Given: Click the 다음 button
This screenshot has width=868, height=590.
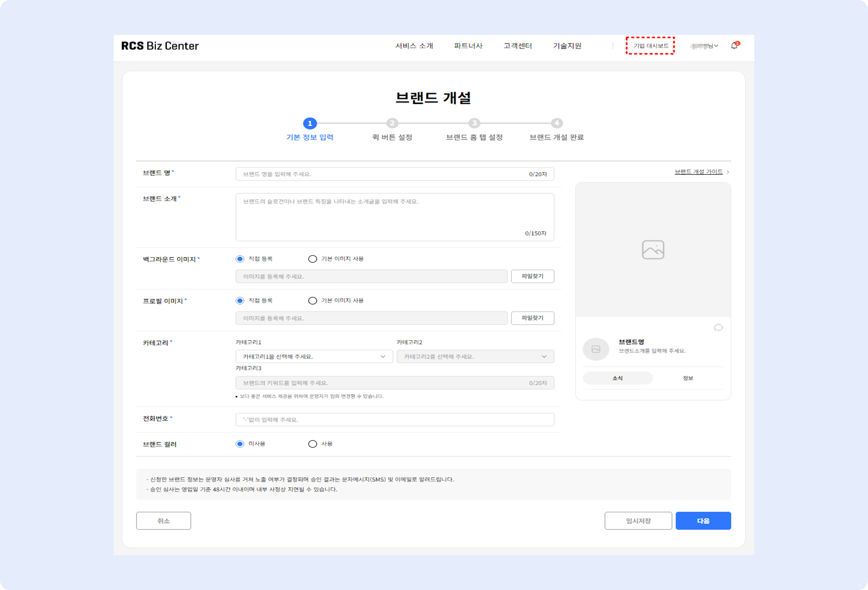Looking at the screenshot, I should (x=703, y=520).
